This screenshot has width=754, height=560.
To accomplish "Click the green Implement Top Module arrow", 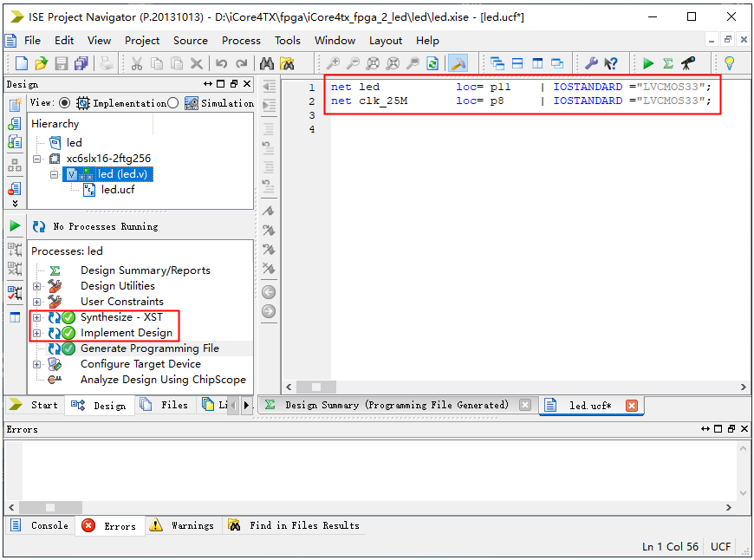I will pos(647,63).
